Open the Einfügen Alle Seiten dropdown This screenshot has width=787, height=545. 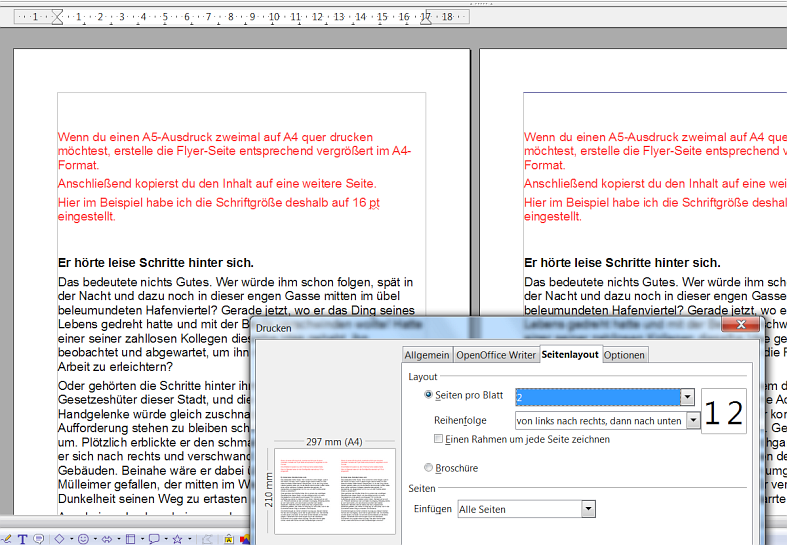click(588, 509)
